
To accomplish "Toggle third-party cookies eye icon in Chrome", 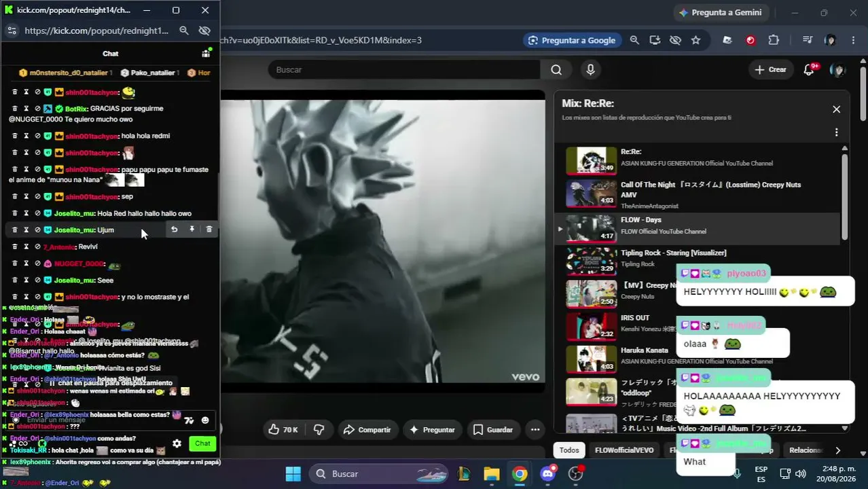I will coord(675,40).
